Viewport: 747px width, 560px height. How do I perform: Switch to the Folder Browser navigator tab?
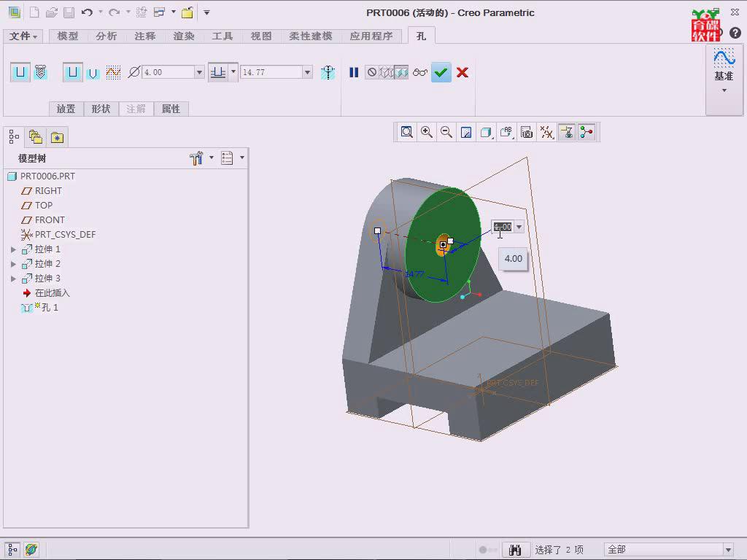click(36, 138)
